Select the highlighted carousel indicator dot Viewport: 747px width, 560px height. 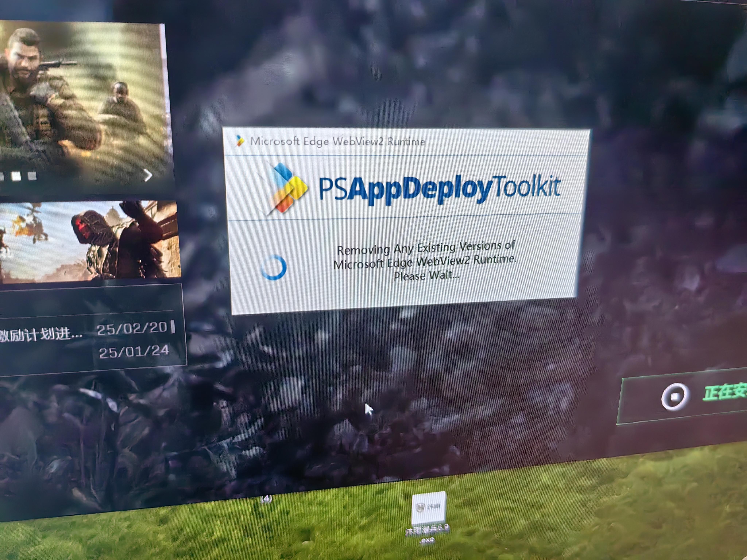coord(16,176)
